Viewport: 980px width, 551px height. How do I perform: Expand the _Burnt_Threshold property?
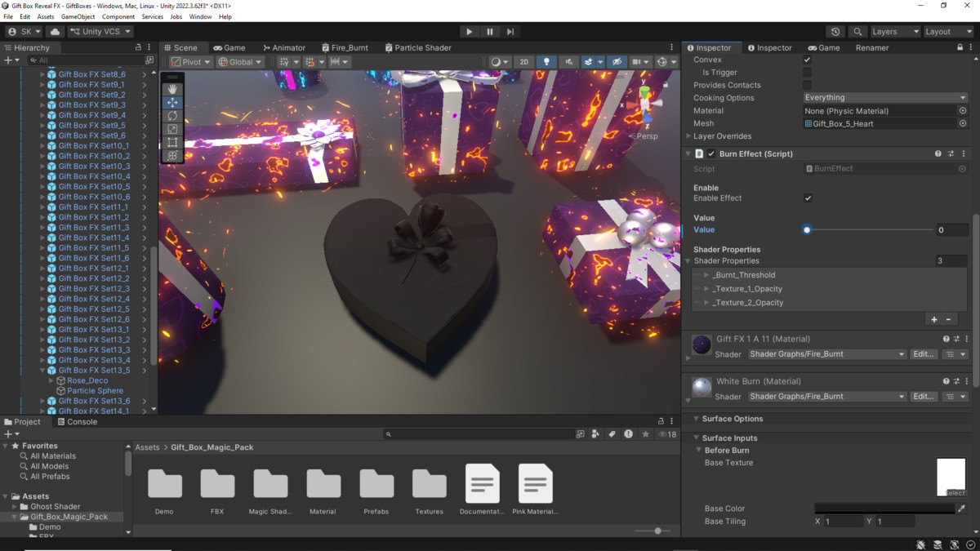click(x=706, y=275)
